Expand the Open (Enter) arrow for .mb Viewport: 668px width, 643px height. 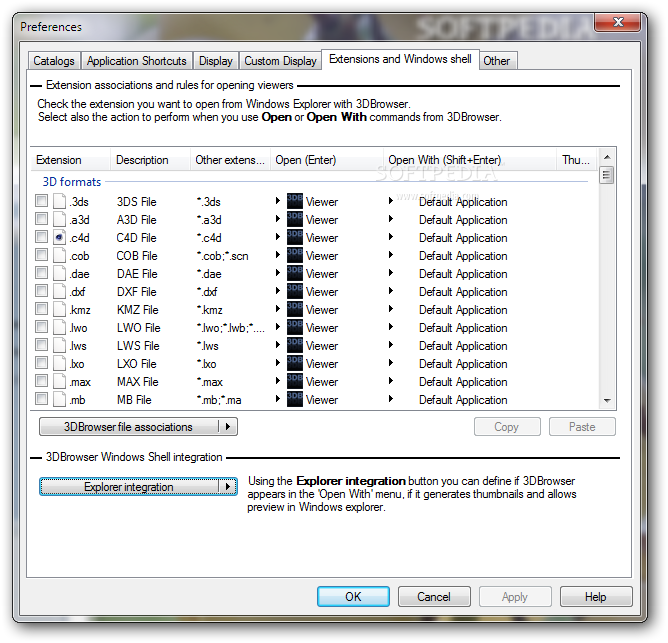(278, 398)
